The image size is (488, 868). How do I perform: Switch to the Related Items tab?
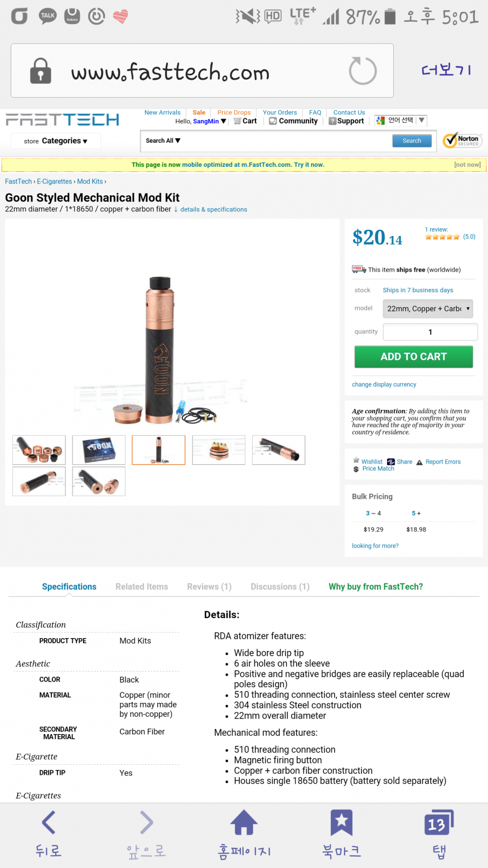tap(142, 586)
